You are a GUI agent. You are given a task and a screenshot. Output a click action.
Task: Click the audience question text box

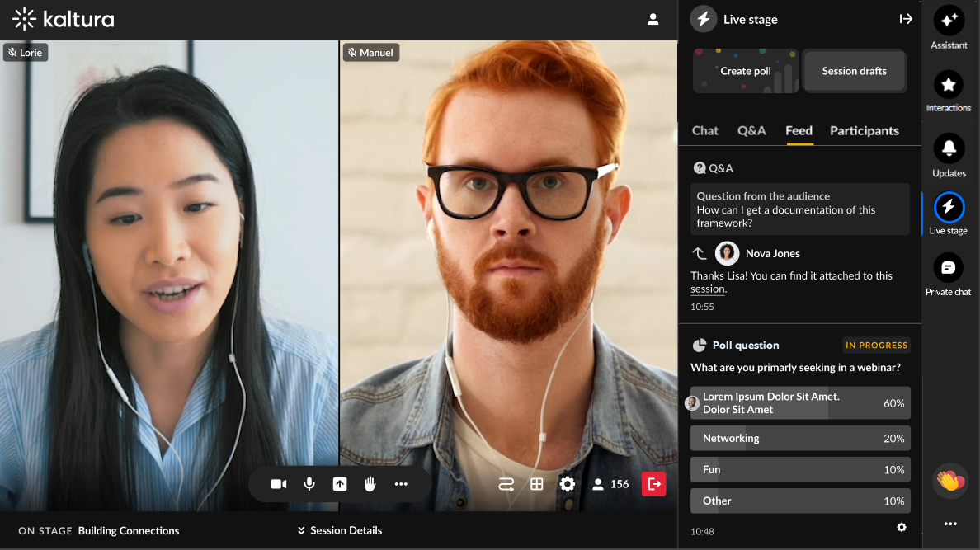(801, 209)
